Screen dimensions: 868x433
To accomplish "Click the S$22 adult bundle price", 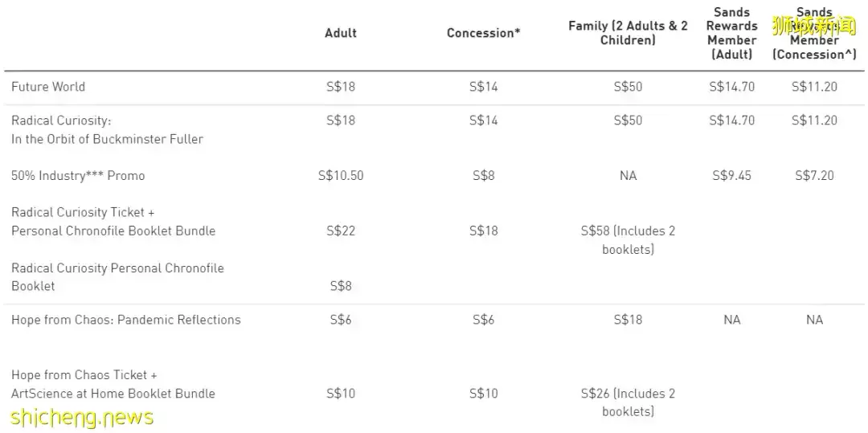I will (341, 231).
